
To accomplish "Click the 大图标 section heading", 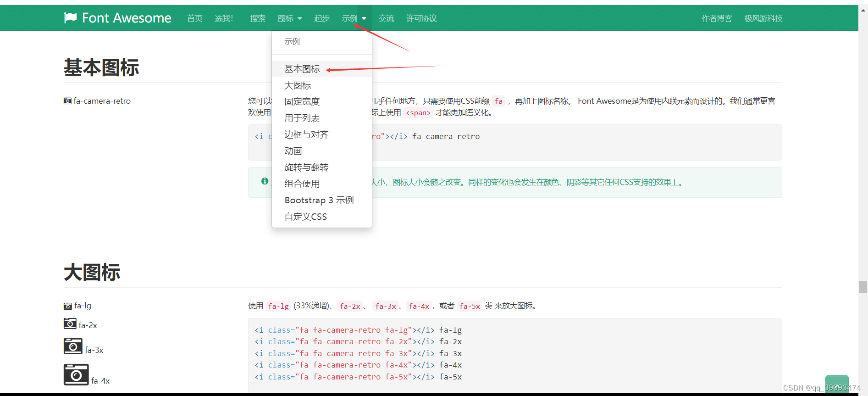I will [x=92, y=272].
